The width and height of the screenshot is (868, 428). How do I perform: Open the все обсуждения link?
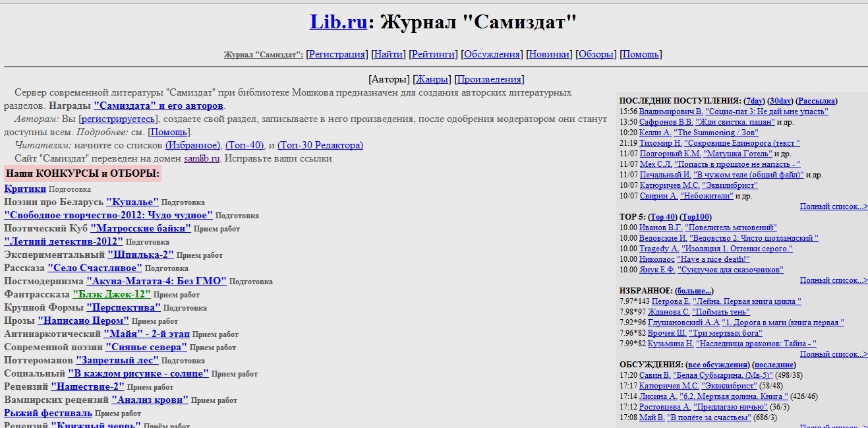tap(718, 365)
